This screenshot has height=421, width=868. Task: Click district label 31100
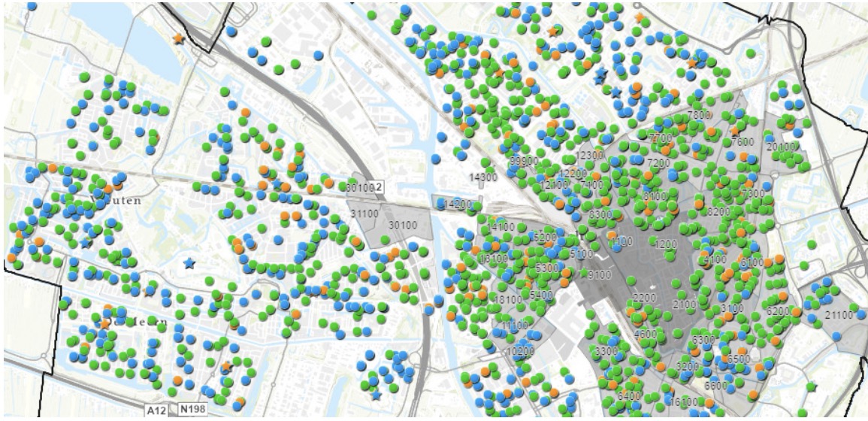pos(364,214)
